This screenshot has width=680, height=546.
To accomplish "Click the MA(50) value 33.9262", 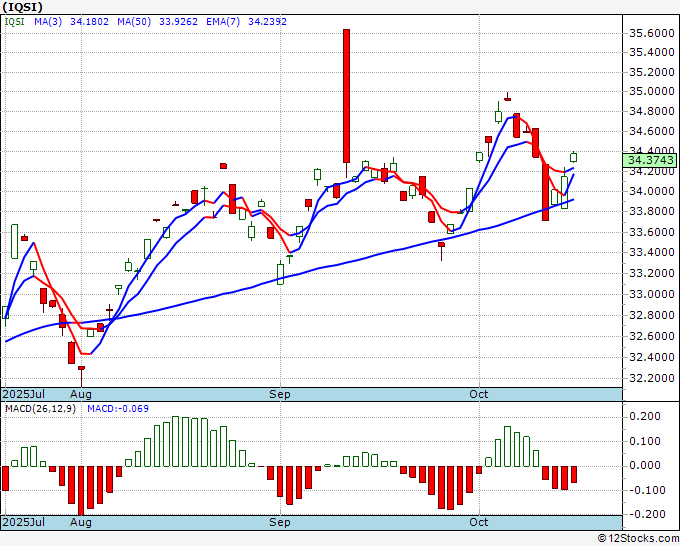I will click(178, 21).
